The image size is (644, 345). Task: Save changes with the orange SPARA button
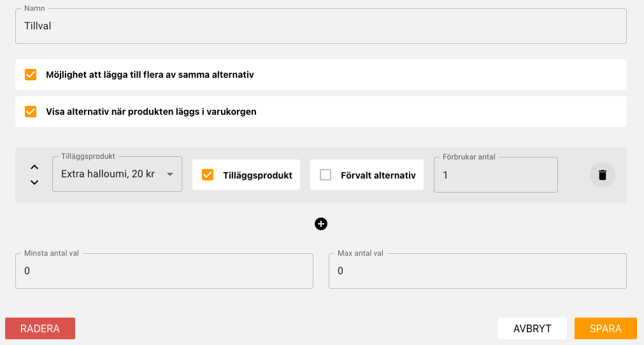[x=605, y=328]
